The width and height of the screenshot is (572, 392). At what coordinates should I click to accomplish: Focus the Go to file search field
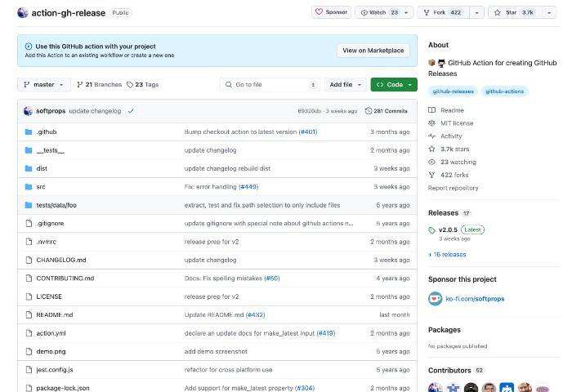270,84
